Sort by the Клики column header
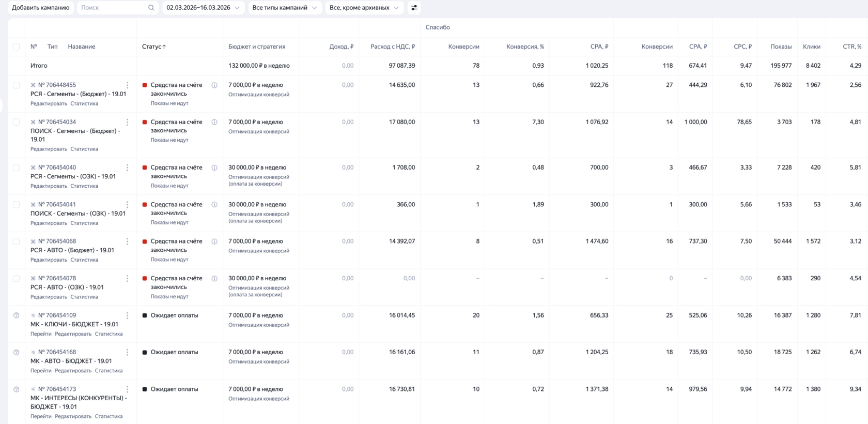868x424 pixels. (x=812, y=47)
